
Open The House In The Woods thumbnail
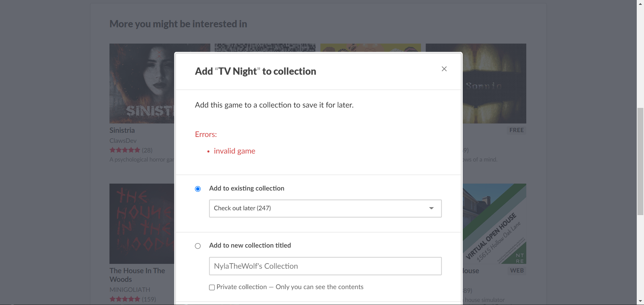tap(142, 224)
